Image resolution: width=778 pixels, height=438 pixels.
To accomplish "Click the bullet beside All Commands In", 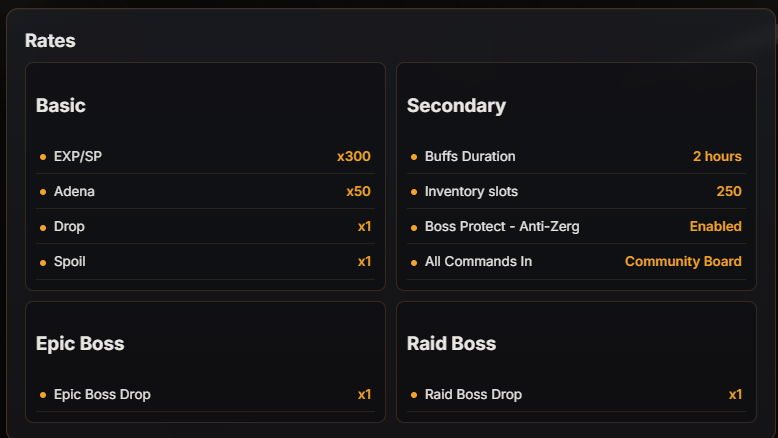I will (414, 262).
